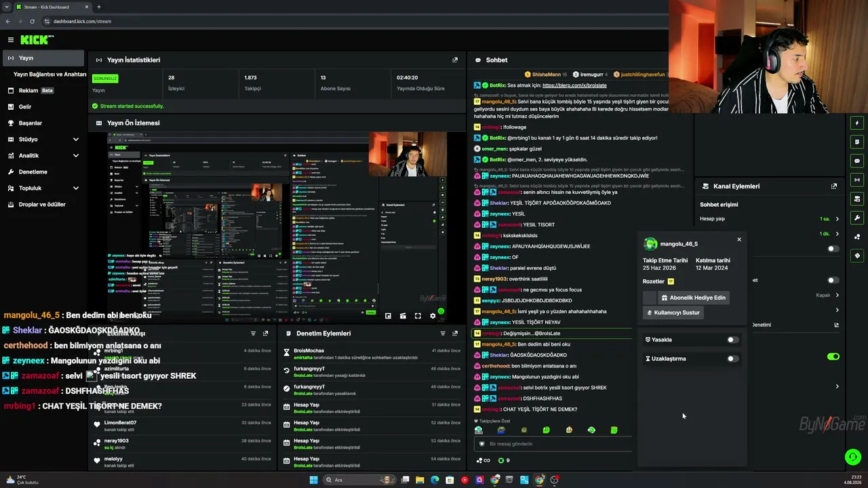
Task: Click the mangolu_46_5 card username
Action: pos(679,244)
